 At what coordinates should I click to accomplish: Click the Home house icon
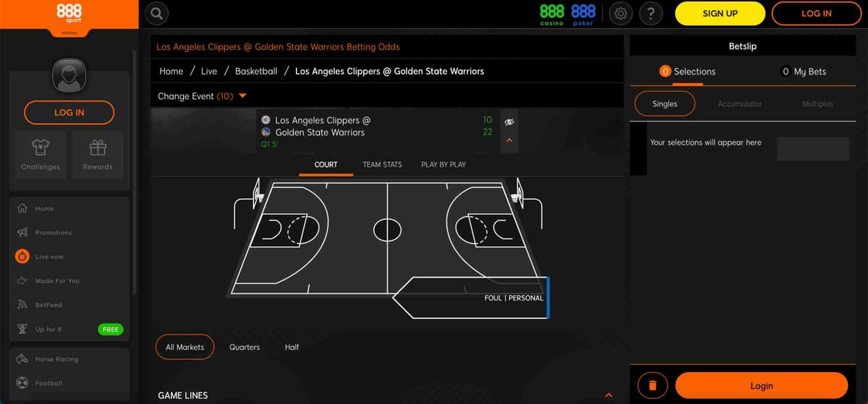pyautogui.click(x=22, y=208)
